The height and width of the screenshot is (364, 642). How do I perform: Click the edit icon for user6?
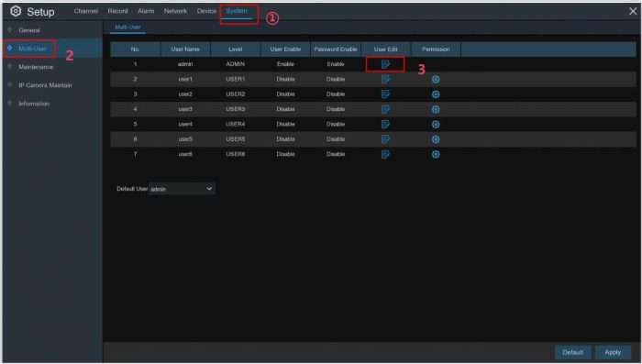click(x=385, y=154)
